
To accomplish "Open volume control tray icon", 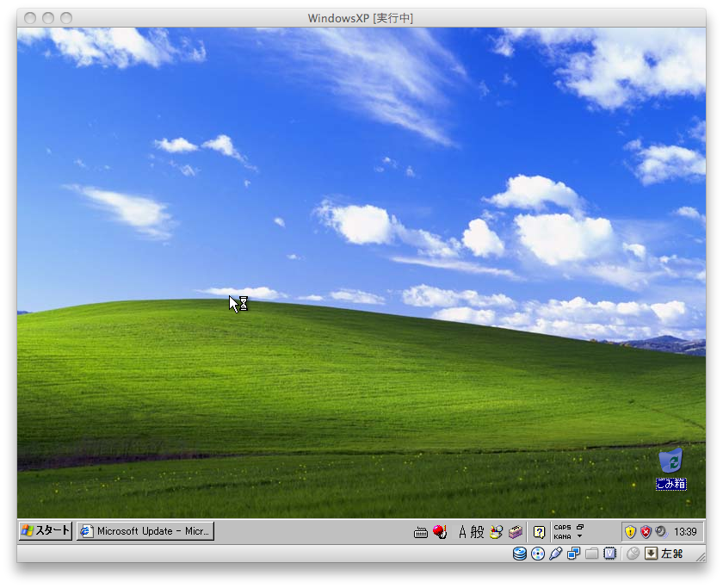I will pos(661,532).
